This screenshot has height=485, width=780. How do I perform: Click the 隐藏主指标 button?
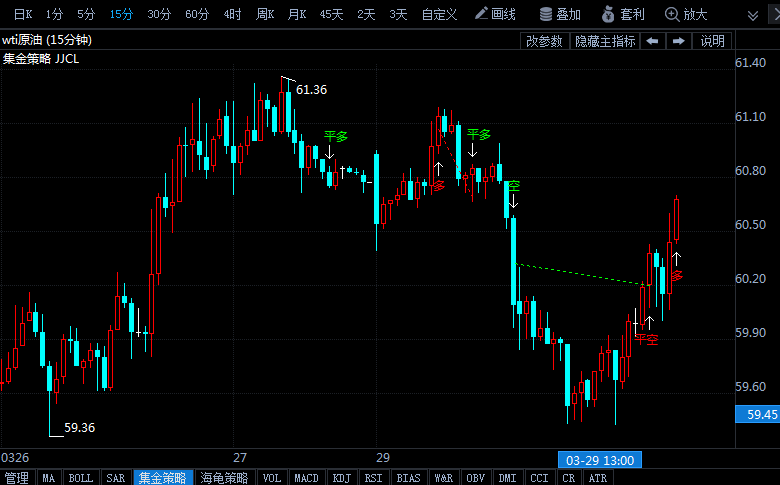[x=605, y=41]
